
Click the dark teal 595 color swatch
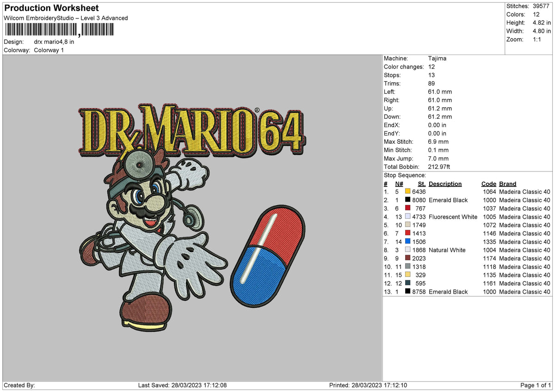tap(407, 283)
